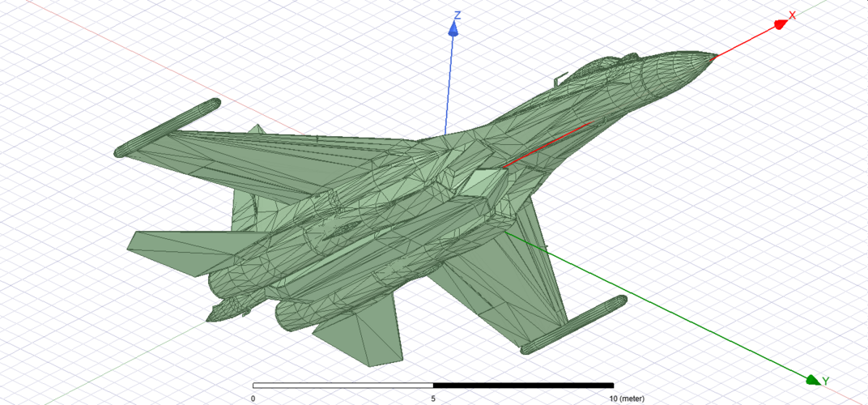
Task: Click the scale bar '5' label
Action: [x=433, y=399]
